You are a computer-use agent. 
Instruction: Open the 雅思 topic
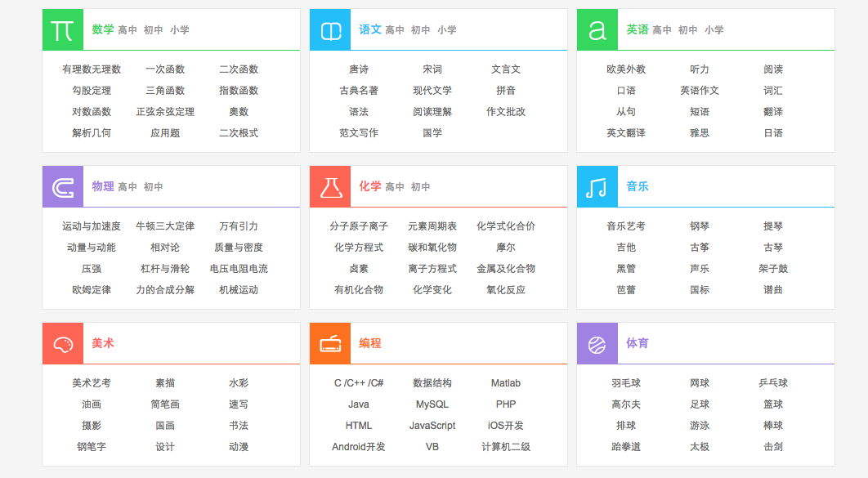(x=700, y=132)
